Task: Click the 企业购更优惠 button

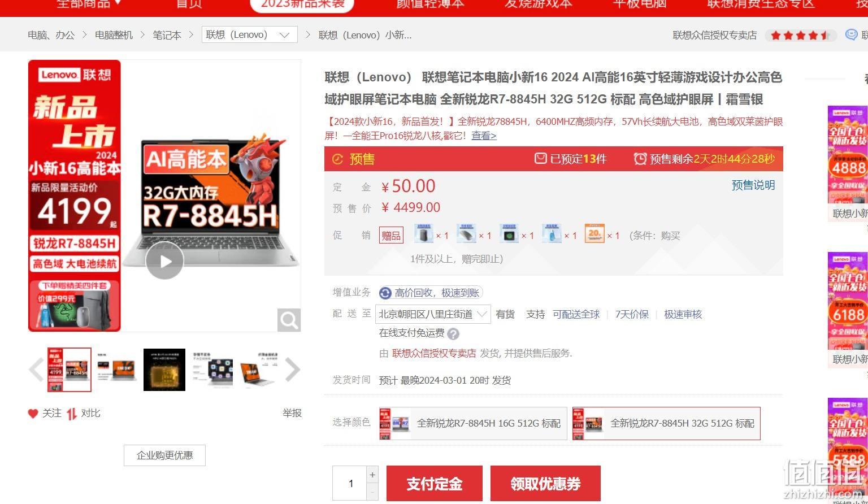Action: (164, 455)
